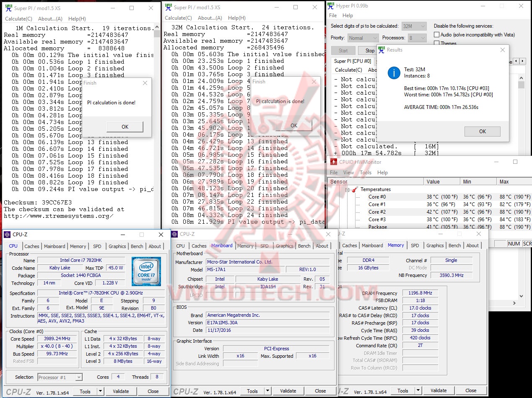Viewport: 532px width, 398px height.
Task: Select About tab in CPU-Z memory window
Action: [x=472, y=246]
